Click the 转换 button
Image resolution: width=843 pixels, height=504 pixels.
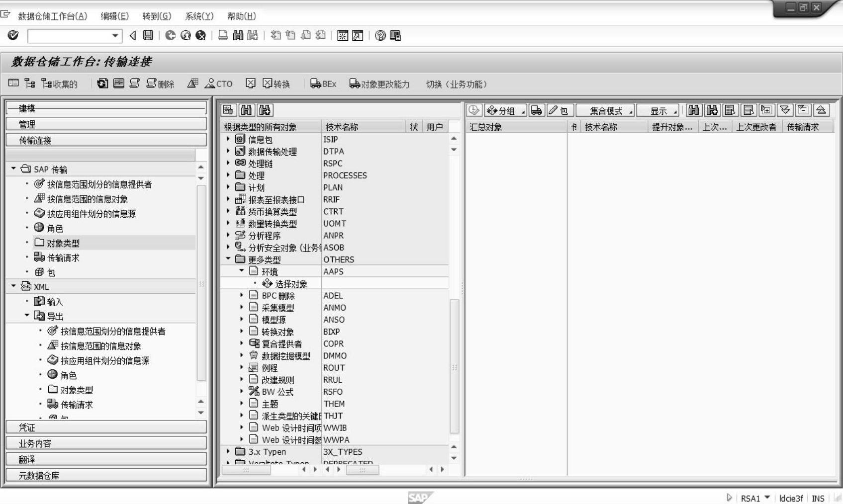pos(277,84)
